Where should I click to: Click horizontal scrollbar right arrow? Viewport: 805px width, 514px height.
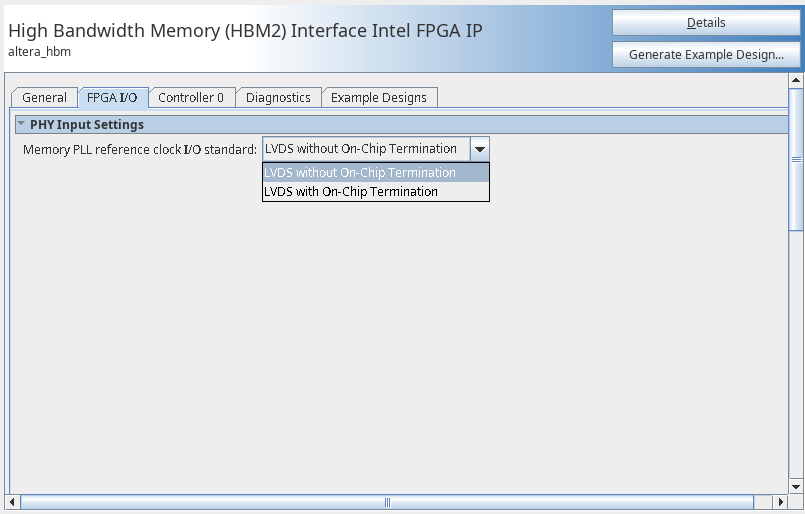click(x=780, y=500)
